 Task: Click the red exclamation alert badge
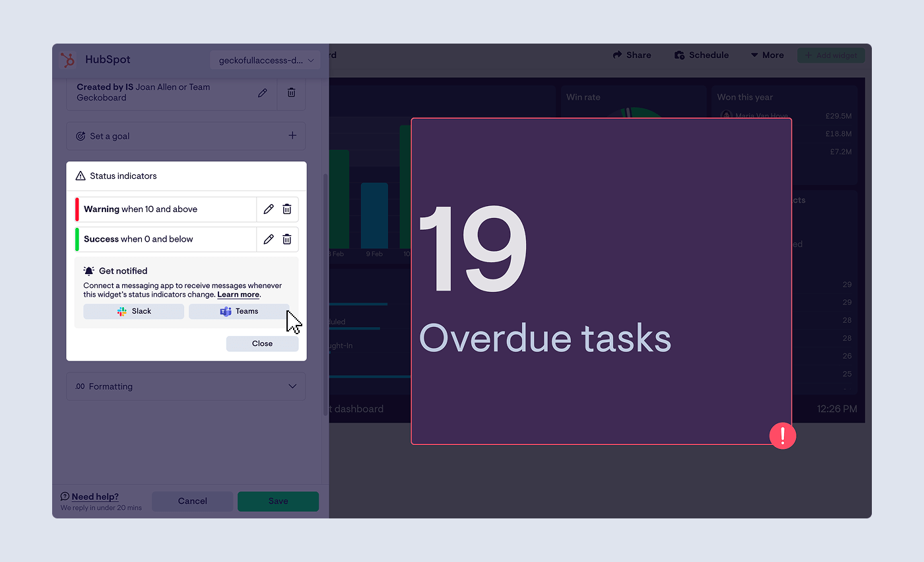click(x=782, y=436)
